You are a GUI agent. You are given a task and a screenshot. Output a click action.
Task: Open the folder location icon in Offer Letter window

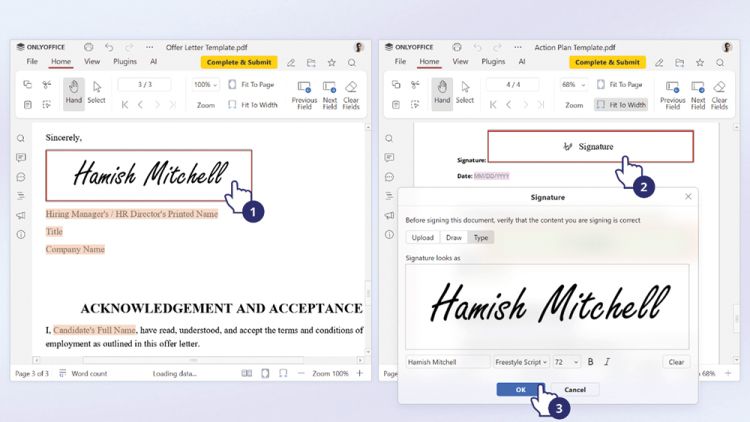[311, 63]
